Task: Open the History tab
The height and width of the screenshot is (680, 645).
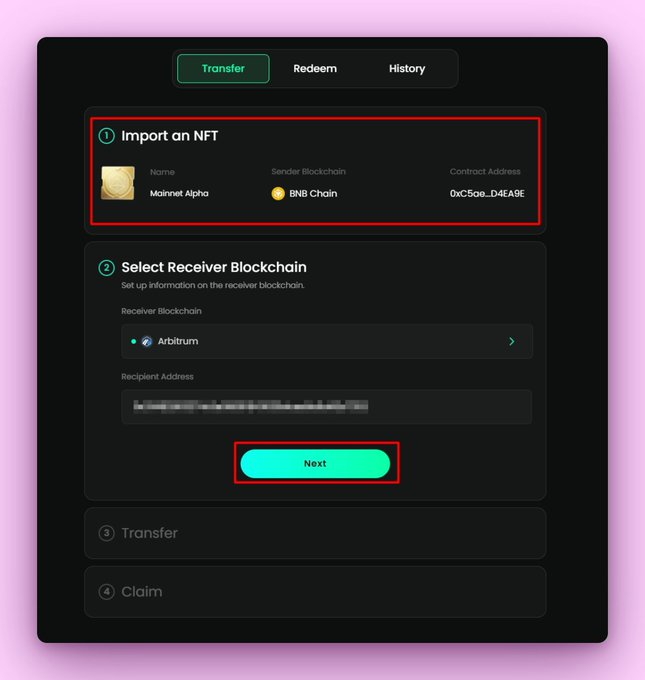Action: point(407,69)
